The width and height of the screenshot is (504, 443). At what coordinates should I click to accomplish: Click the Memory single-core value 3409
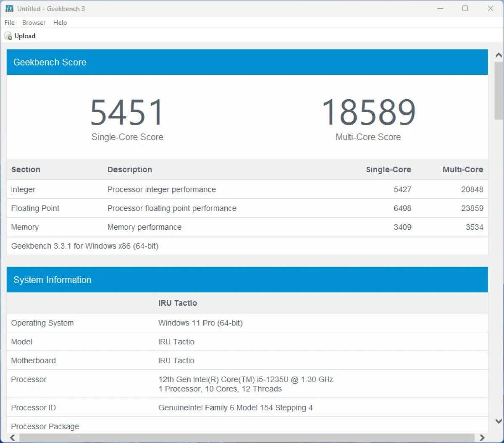(402, 227)
